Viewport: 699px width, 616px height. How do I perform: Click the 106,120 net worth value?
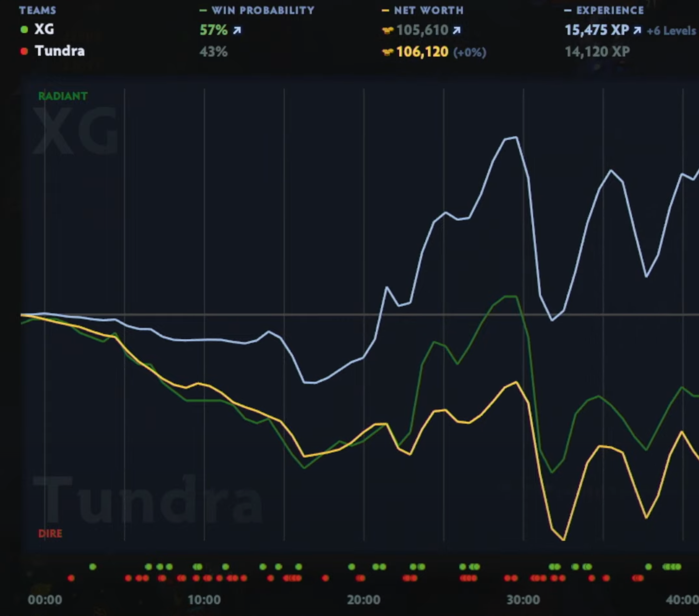(422, 52)
